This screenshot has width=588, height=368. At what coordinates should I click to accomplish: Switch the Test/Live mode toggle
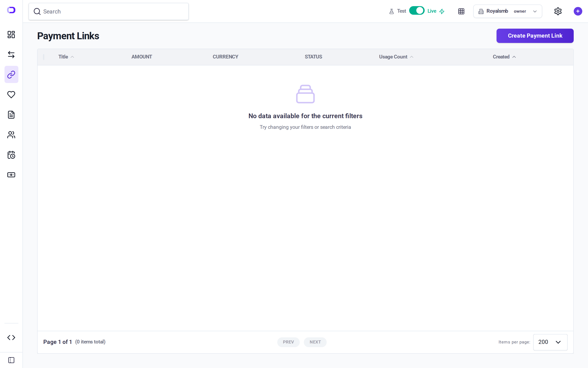[417, 11]
